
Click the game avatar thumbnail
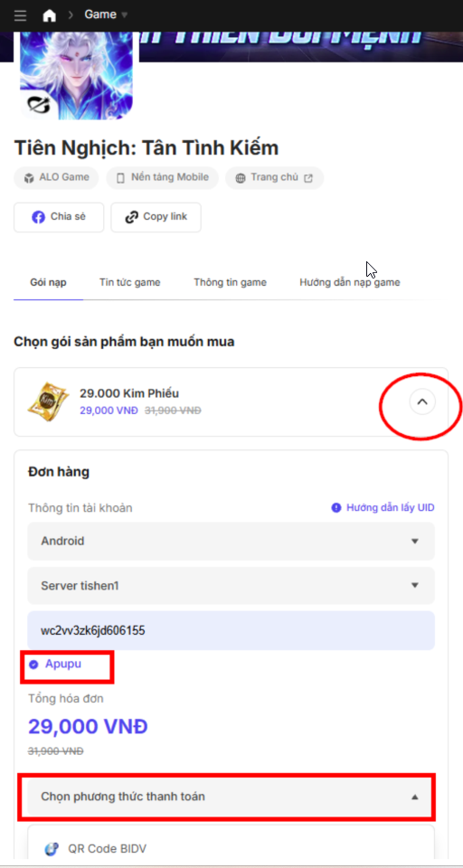click(77, 75)
